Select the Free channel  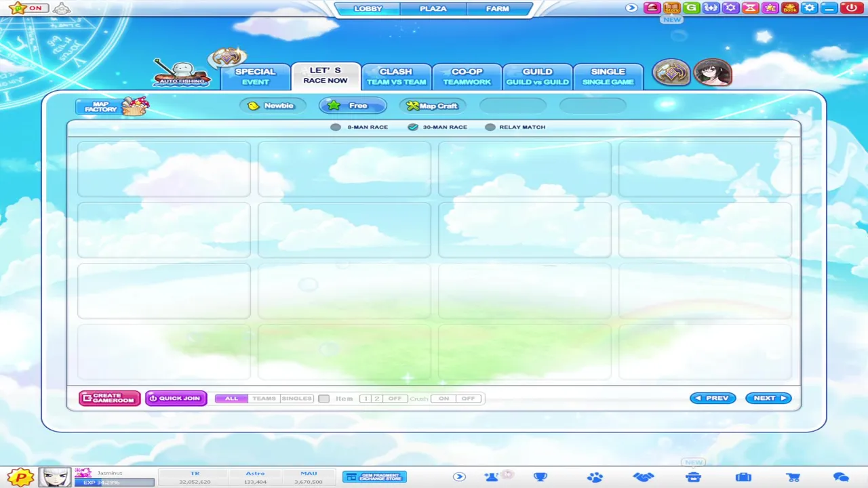coord(353,106)
